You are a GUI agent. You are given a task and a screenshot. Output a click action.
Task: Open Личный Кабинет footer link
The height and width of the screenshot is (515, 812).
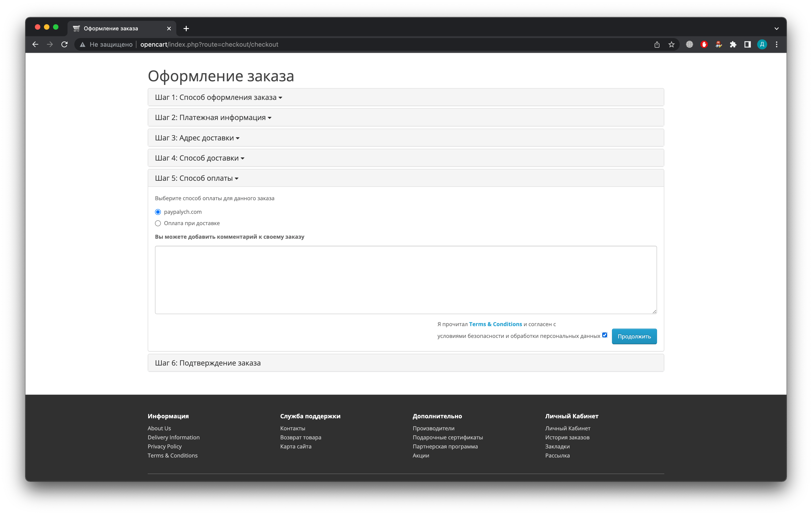point(568,428)
